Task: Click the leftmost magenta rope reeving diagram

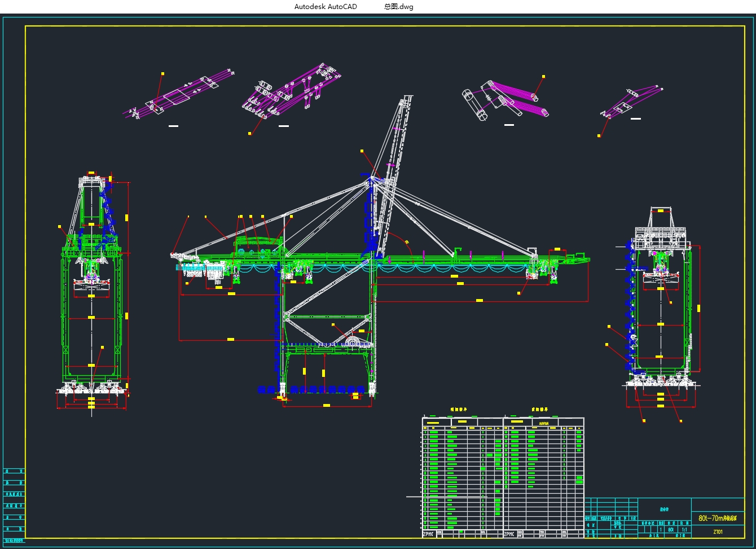Action: click(179, 95)
